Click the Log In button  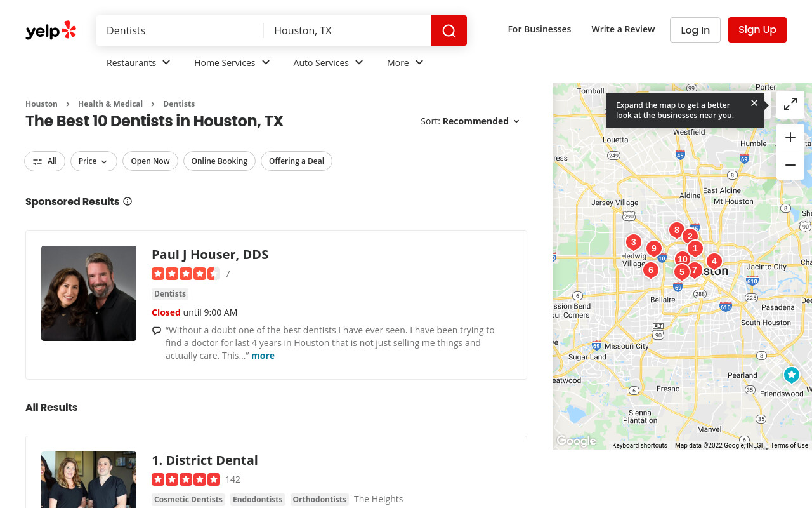695,30
